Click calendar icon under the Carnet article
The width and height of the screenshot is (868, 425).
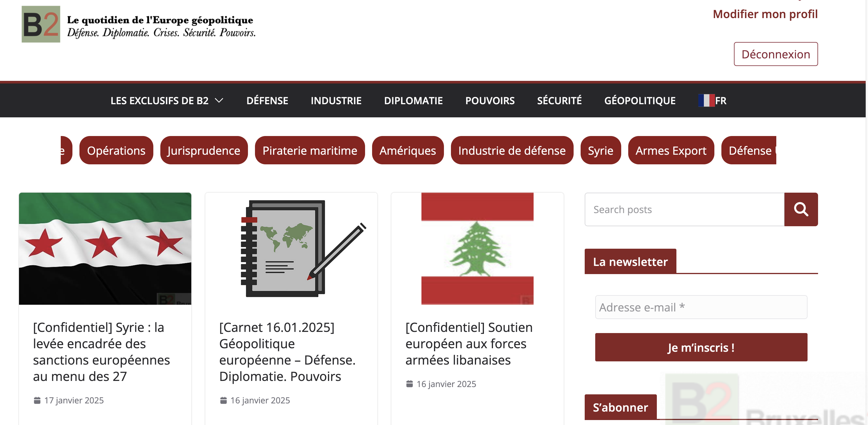(223, 400)
